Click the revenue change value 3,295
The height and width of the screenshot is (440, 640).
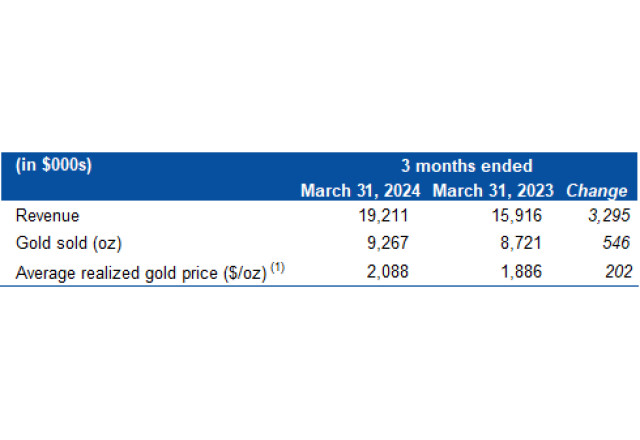click(606, 215)
